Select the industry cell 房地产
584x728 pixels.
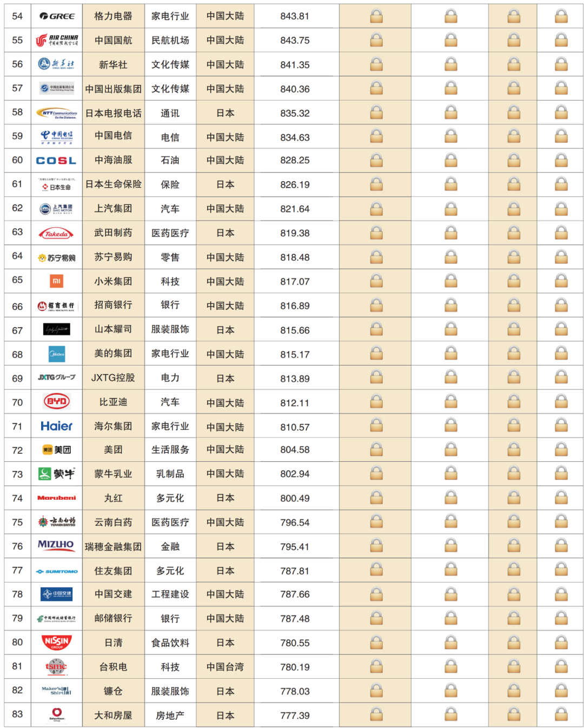click(x=170, y=716)
